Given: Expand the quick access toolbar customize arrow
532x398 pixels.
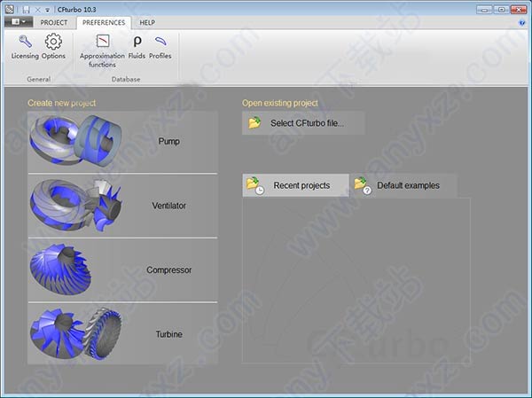Looking at the screenshot, I should tap(47, 10).
